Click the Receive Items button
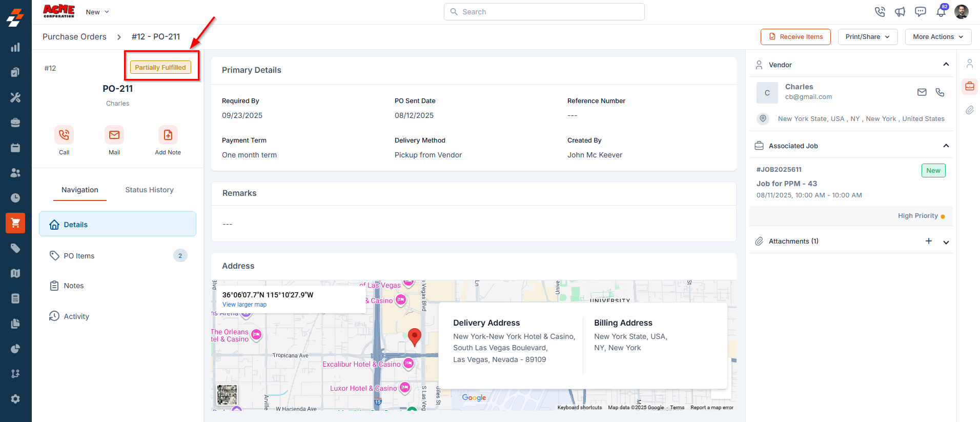 click(795, 37)
